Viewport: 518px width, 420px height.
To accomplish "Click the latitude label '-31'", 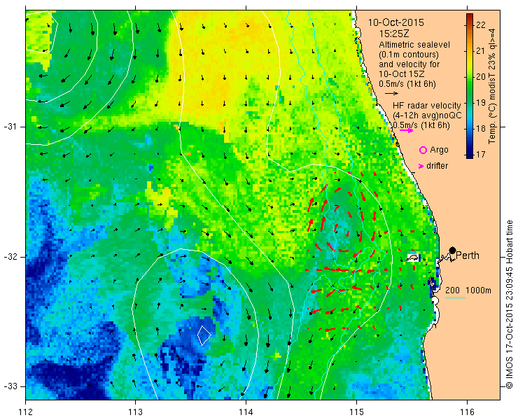I will click(10, 127).
